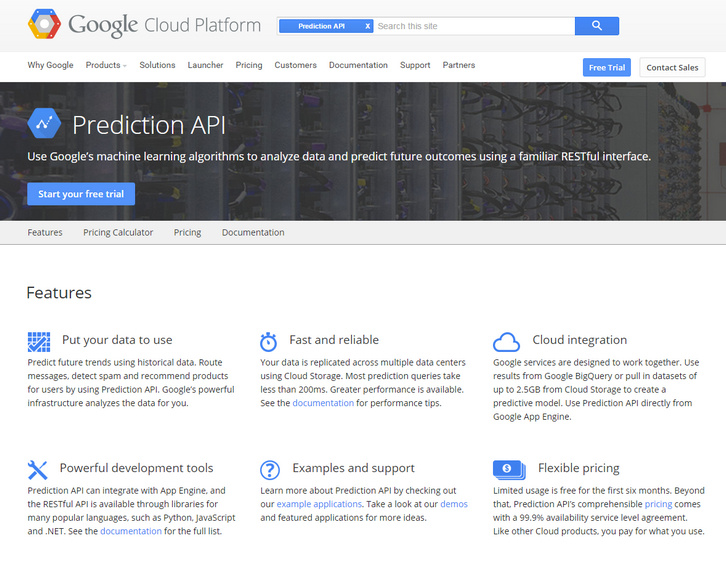Viewport: 726px width, 569px height.
Task: Open the example applications link
Action: pyautogui.click(x=317, y=505)
